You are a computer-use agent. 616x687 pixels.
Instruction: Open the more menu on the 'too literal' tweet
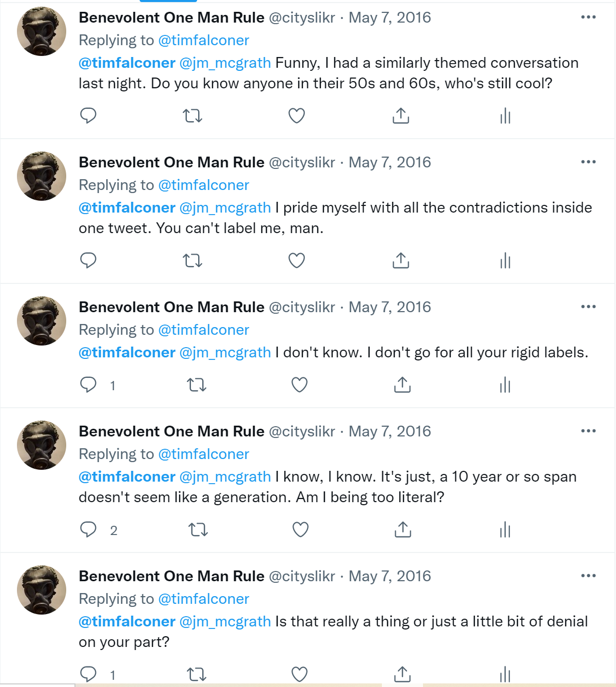[x=588, y=431]
